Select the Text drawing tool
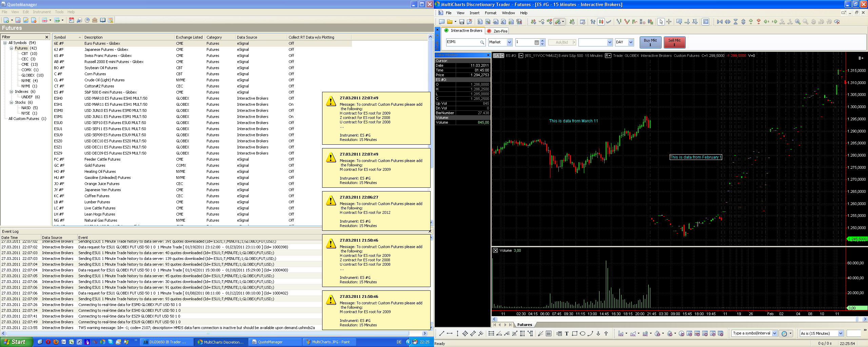 567,333
